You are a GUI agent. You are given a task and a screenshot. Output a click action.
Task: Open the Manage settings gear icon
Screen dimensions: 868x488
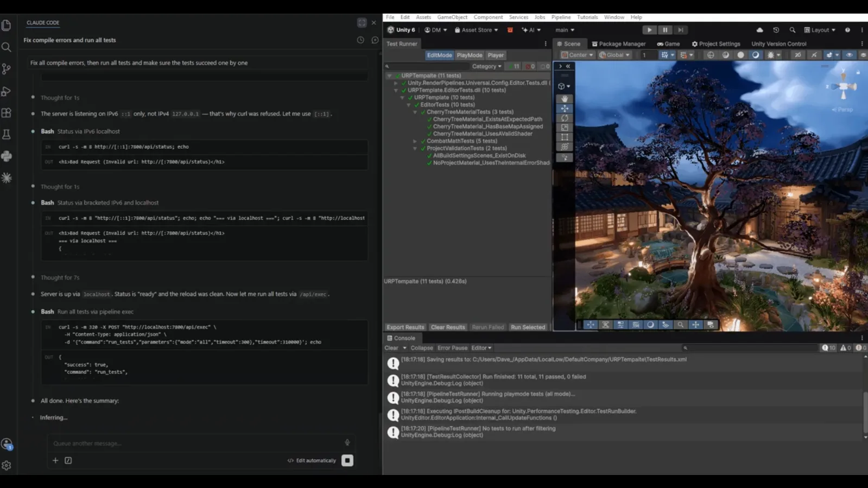point(7,466)
